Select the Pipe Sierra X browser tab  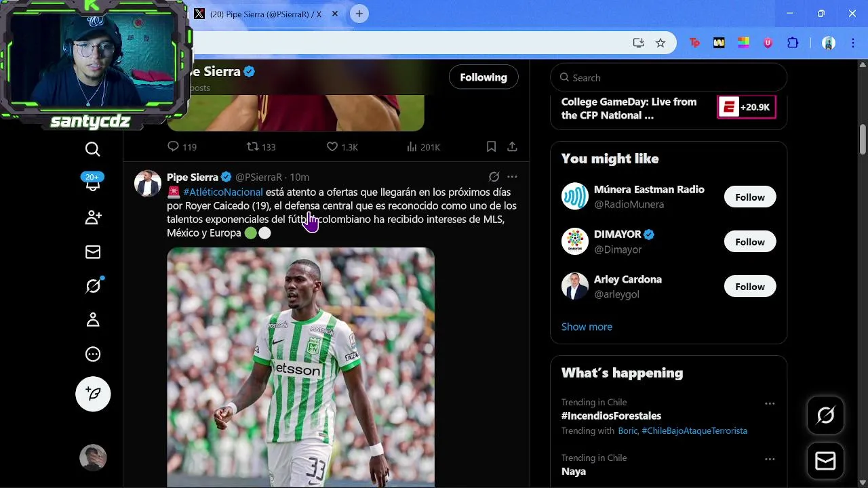[266, 14]
